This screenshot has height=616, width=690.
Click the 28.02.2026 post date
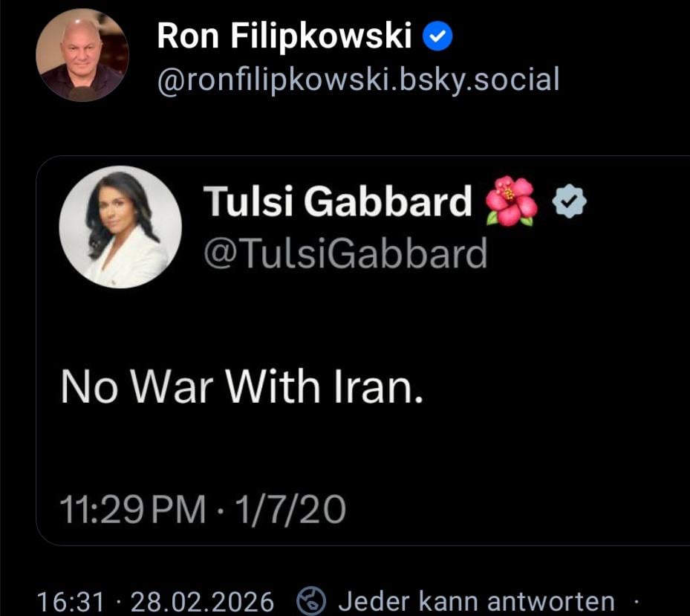click(x=202, y=601)
